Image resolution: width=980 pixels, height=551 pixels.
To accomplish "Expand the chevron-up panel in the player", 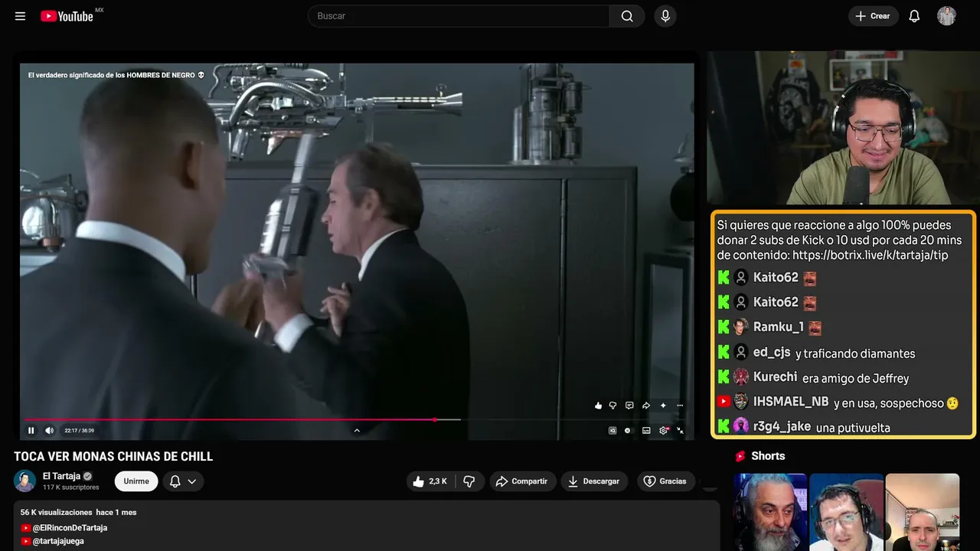I will (357, 430).
